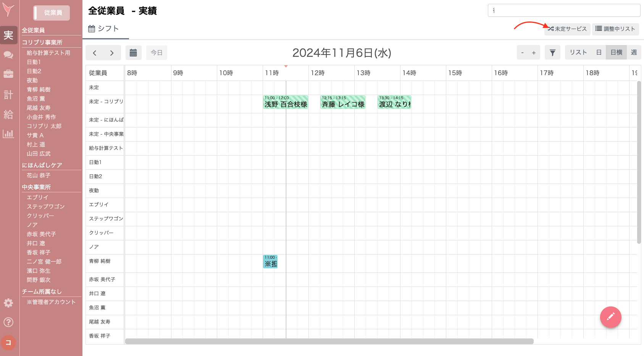The height and width of the screenshot is (356, 644).
Task: Advance to next day arrow
Action: point(112,53)
